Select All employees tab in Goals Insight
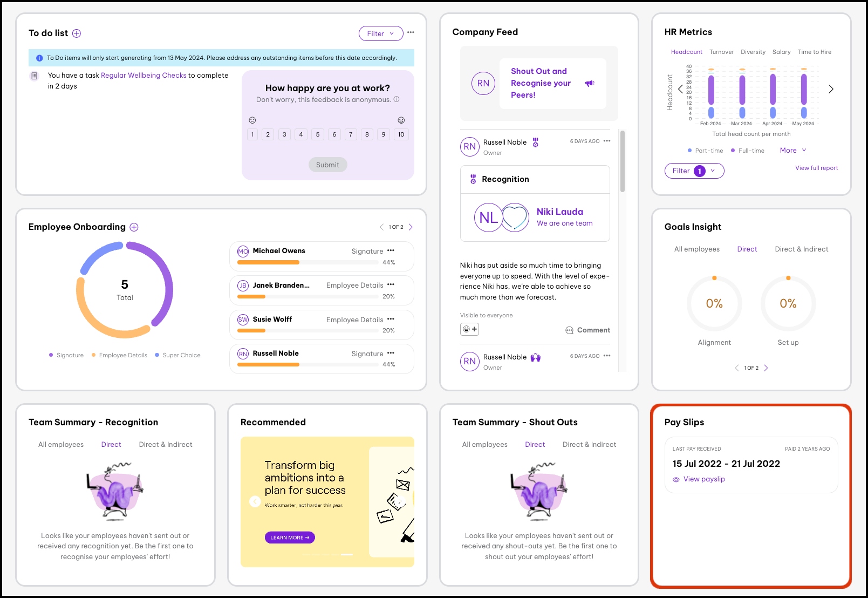This screenshot has height=598, width=868. pos(696,249)
